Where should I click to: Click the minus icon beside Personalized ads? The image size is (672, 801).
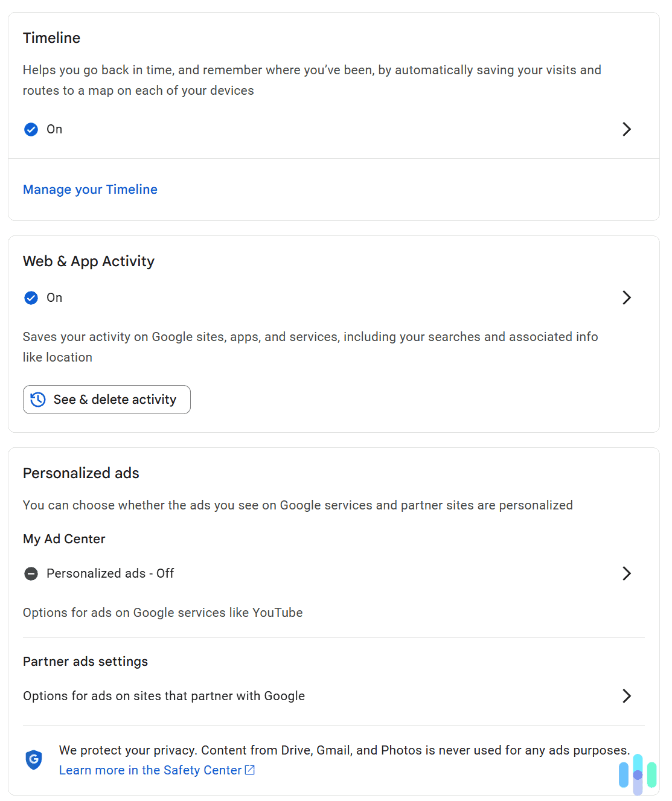(31, 573)
